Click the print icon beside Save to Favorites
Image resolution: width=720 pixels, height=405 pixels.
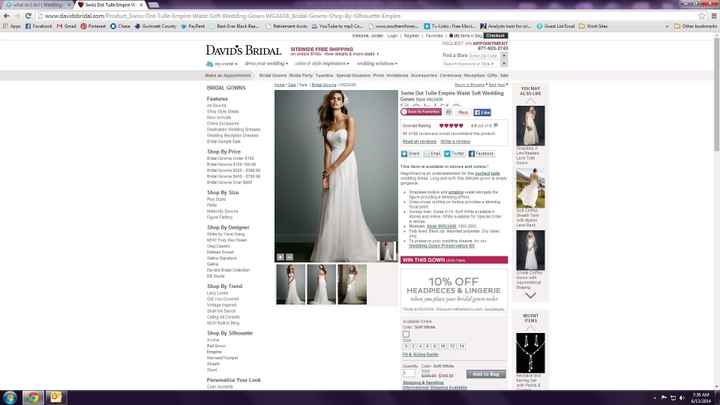click(x=449, y=112)
